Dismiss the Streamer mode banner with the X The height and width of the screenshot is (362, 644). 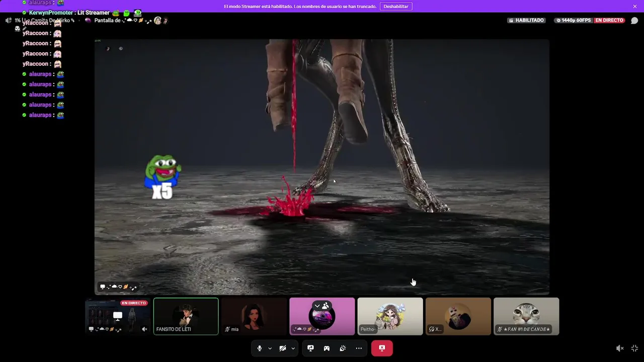(635, 7)
